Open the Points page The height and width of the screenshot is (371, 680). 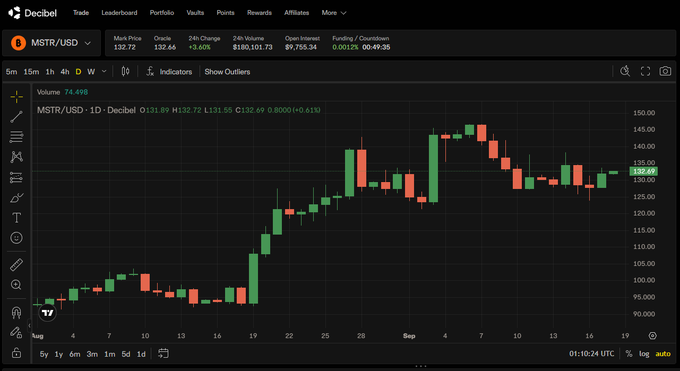[x=226, y=13]
